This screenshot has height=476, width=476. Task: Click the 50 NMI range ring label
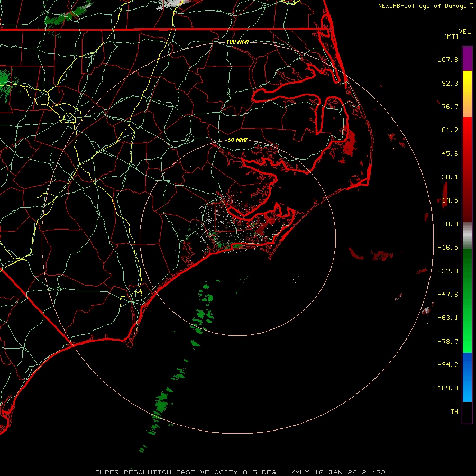click(x=237, y=140)
